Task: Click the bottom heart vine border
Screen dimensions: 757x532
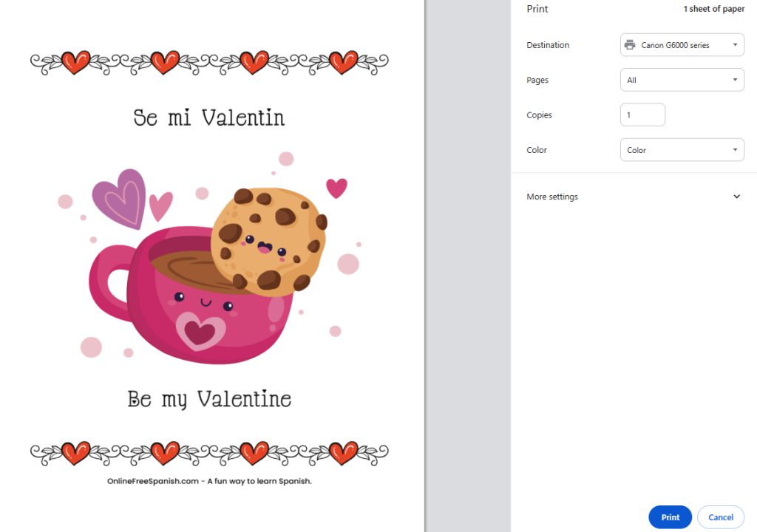Action: pos(209,452)
